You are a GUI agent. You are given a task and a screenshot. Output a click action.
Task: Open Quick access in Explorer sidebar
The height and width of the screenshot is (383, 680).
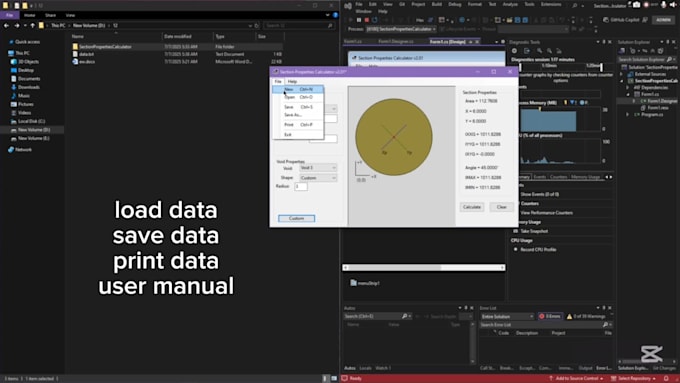[27, 42]
